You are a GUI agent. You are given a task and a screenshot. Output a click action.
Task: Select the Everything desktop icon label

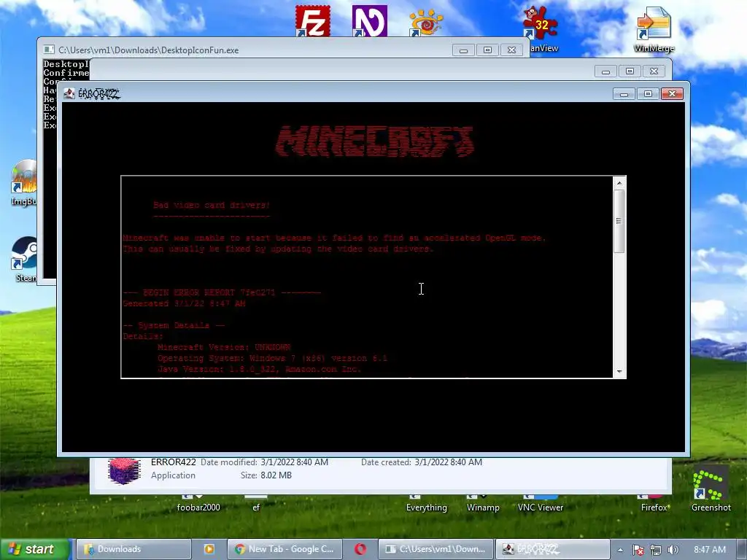click(426, 507)
